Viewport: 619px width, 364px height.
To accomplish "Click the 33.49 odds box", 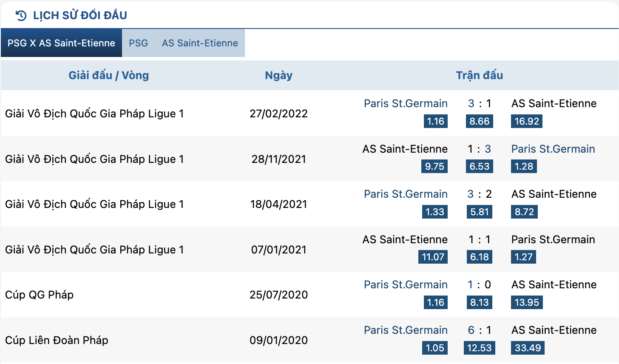I will (528, 348).
